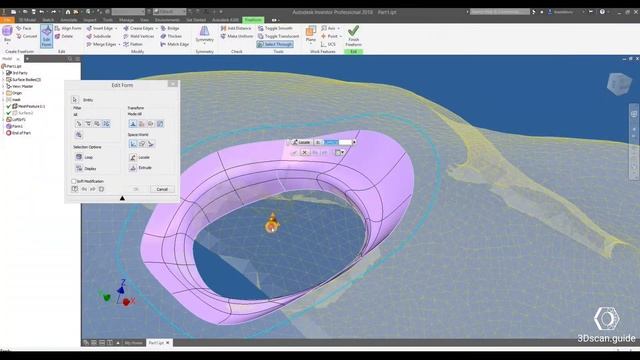Click Cancel in Edit Form dialog
640x360 pixels.
(162, 189)
